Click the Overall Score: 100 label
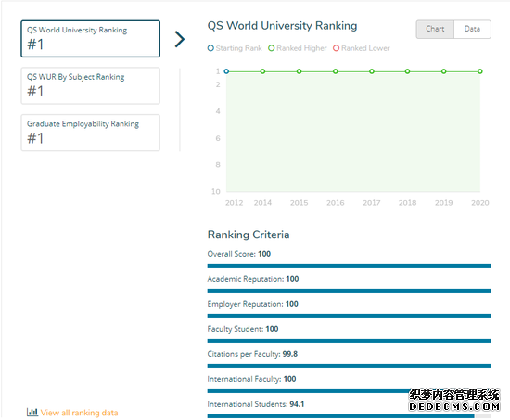 pos(239,254)
